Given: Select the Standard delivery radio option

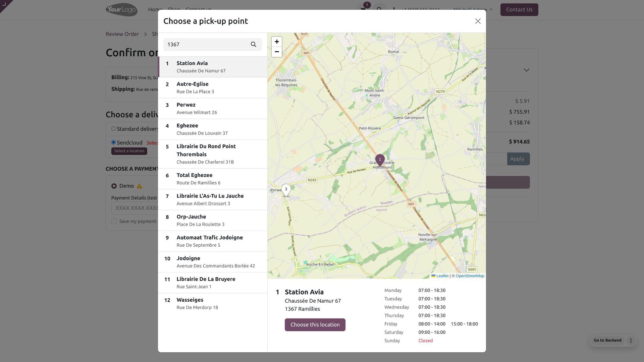Looking at the screenshot, I should [113, 129].
